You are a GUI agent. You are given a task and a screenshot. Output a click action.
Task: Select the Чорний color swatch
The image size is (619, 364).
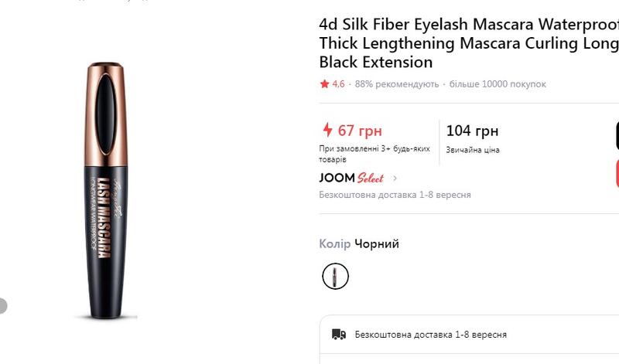tap(335, 276)
